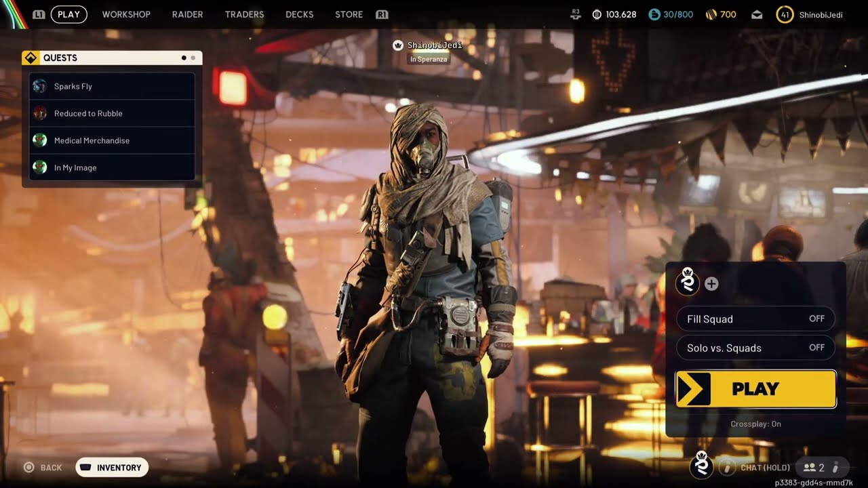Image resolution: width=868 pixels, height=488 pixels.
Task: Click the blue token icon beside 30/800
Action: click(654, 14)
